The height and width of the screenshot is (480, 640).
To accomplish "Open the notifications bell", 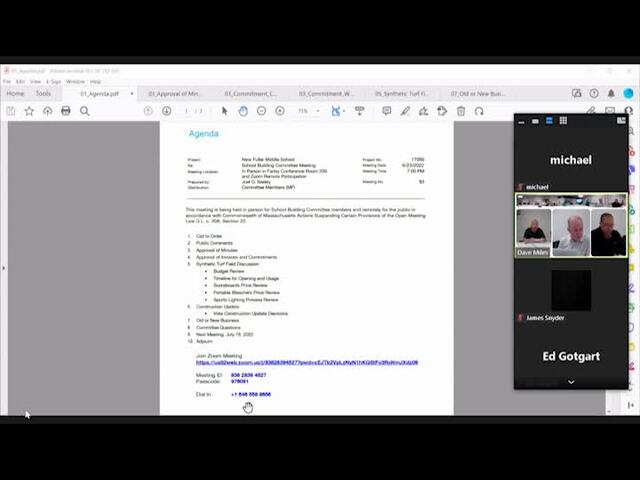I will 611,93.
